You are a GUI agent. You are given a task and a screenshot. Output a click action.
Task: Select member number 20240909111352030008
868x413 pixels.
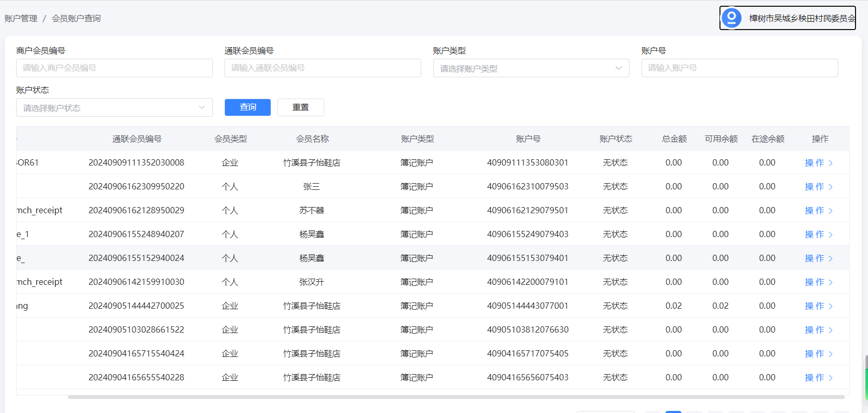point(137,162)
